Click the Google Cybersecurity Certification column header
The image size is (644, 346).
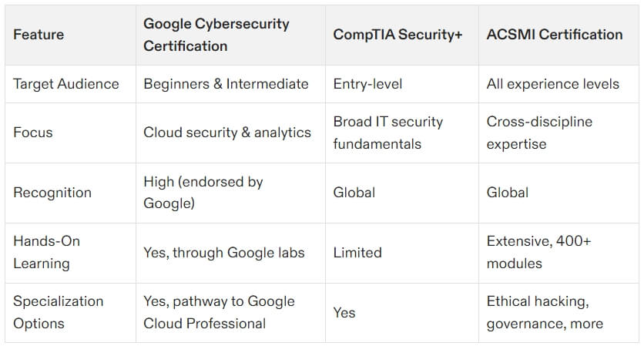[x=216, y=35]
